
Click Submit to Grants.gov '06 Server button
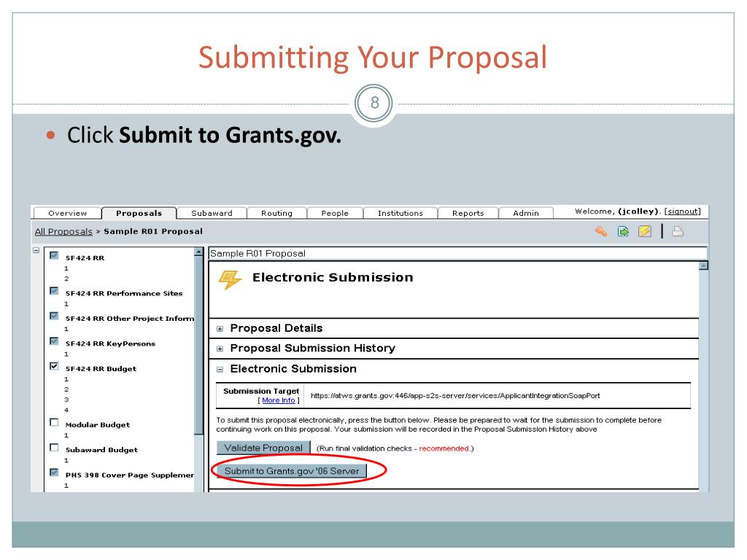[292, 471]
